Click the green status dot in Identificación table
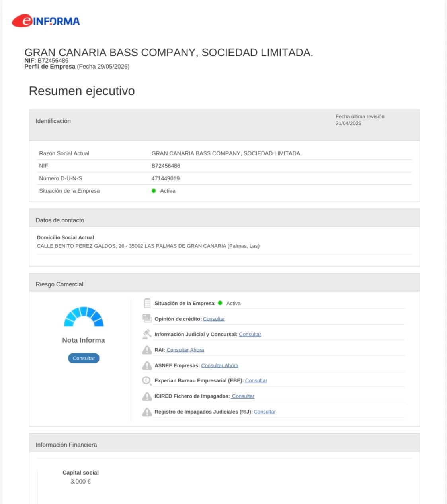The image size is (447, 504). [154, 191]
